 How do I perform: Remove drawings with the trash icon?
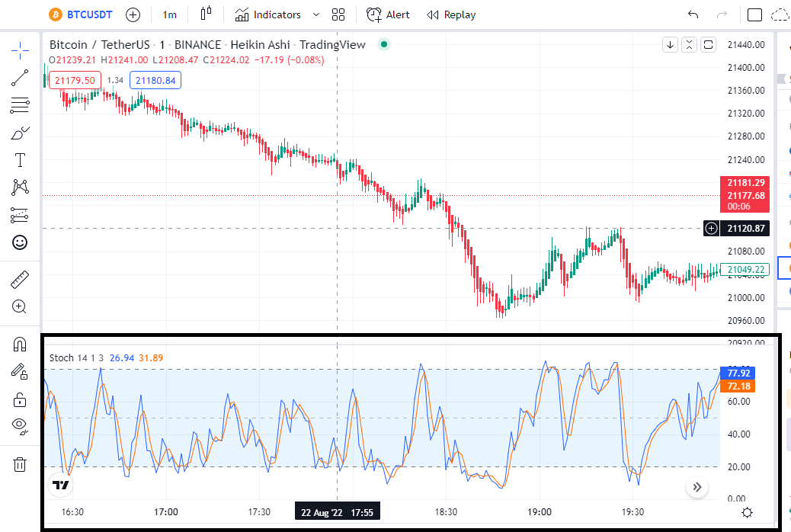(20, 464)
